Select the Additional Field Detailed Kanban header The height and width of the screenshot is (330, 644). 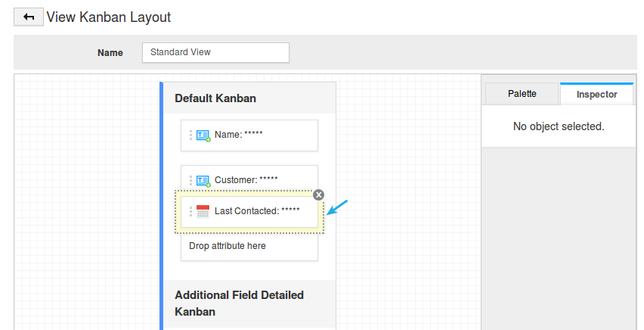pyautogui.click(x=239, y=303)
